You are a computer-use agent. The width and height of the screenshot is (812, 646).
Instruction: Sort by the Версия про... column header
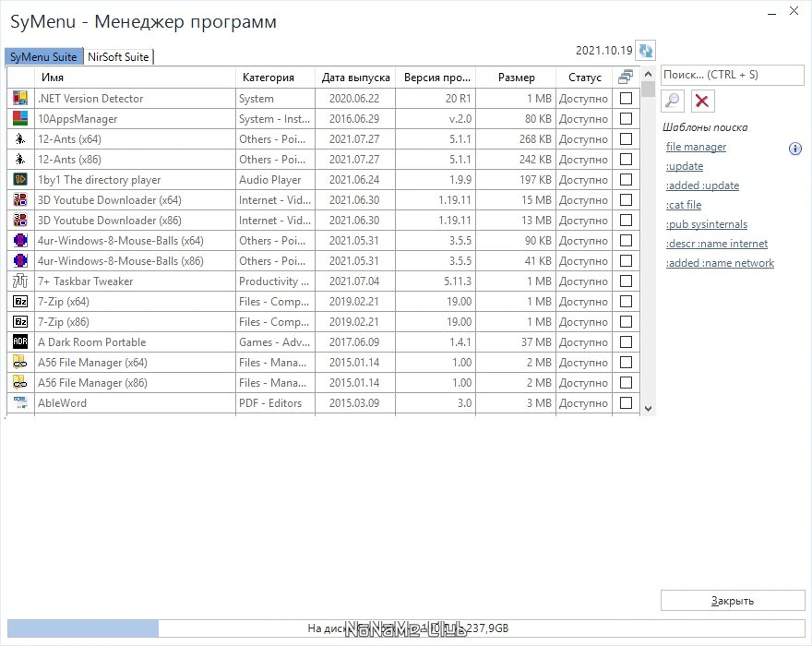(436, 78)
